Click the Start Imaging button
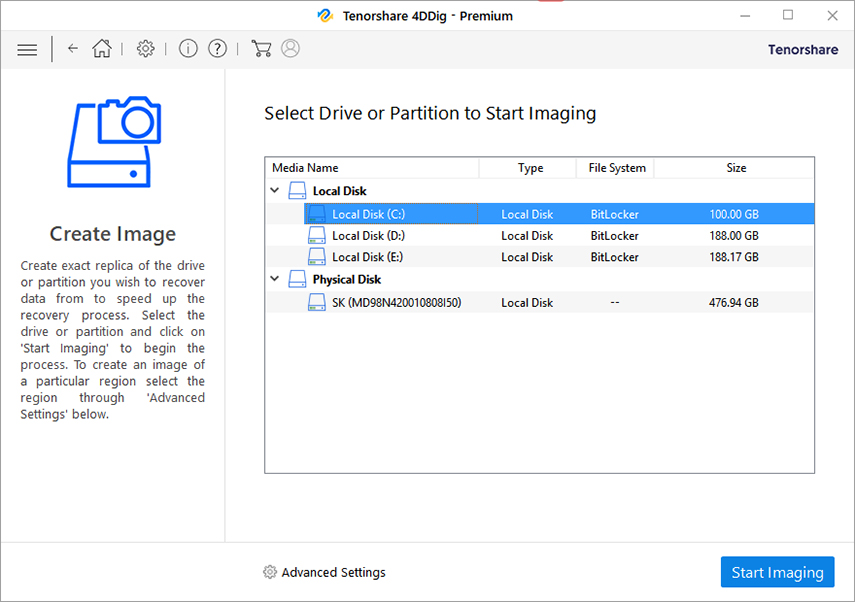Viewport: 855px width, 602px height. 777,572
